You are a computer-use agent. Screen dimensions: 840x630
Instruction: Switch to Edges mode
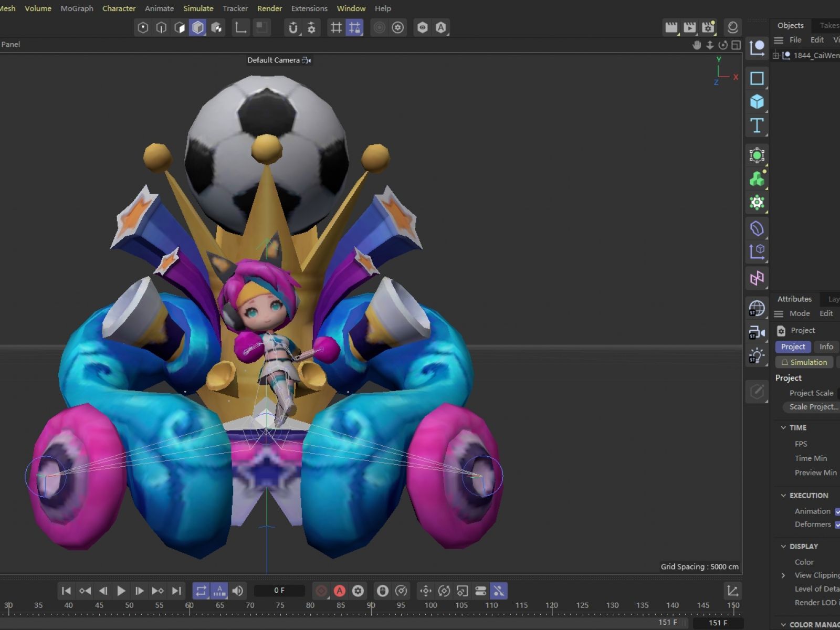(x=161, y=27)
